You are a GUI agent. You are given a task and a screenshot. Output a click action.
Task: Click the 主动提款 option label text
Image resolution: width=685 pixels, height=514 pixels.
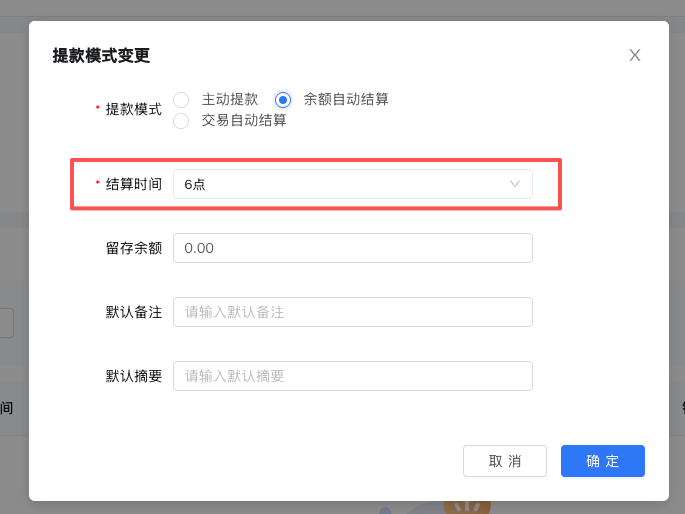[x=230, y=100]
